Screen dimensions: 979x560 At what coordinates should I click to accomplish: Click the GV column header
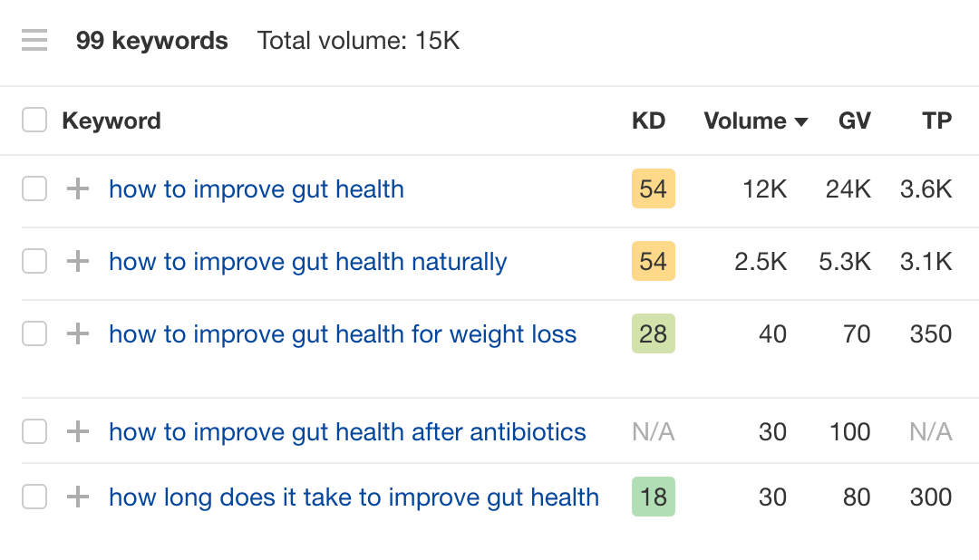pos(854,121)
